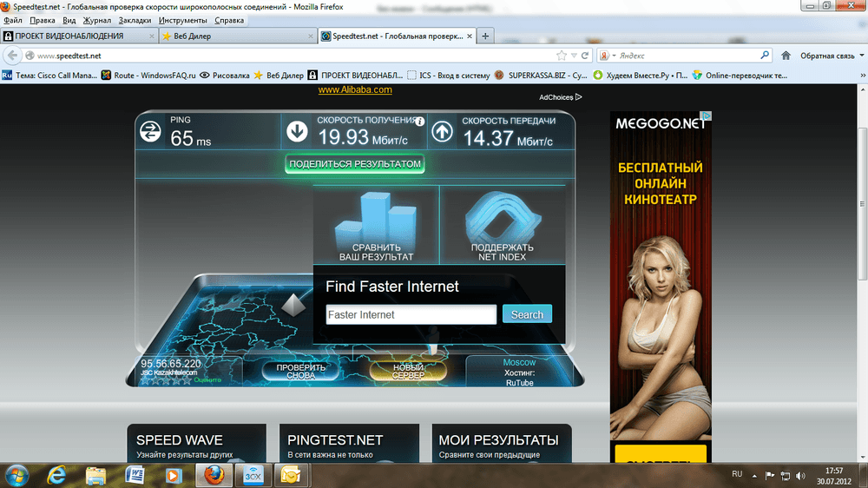Show hidden tray icons arrow
Image resolution: width=868 pixels, height=488 pixels.
click(x=754, y=476)
